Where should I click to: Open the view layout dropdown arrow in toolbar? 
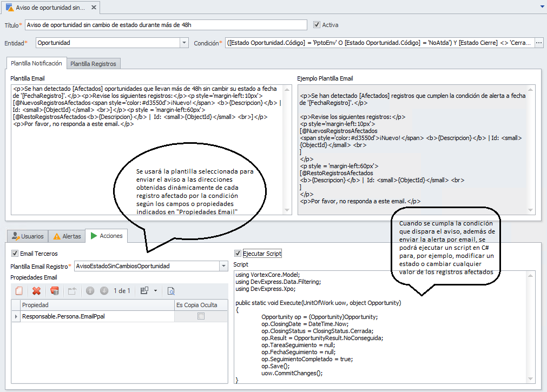[156, 291]
